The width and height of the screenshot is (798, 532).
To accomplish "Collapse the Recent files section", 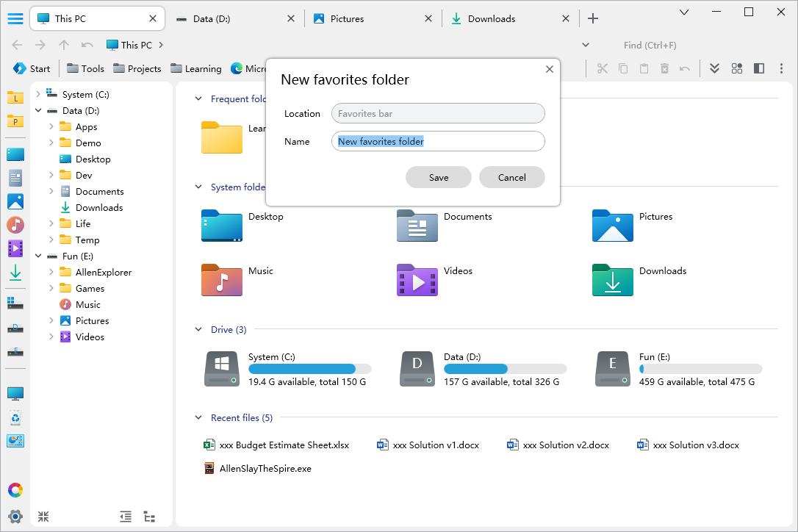I will pos(198,417).
